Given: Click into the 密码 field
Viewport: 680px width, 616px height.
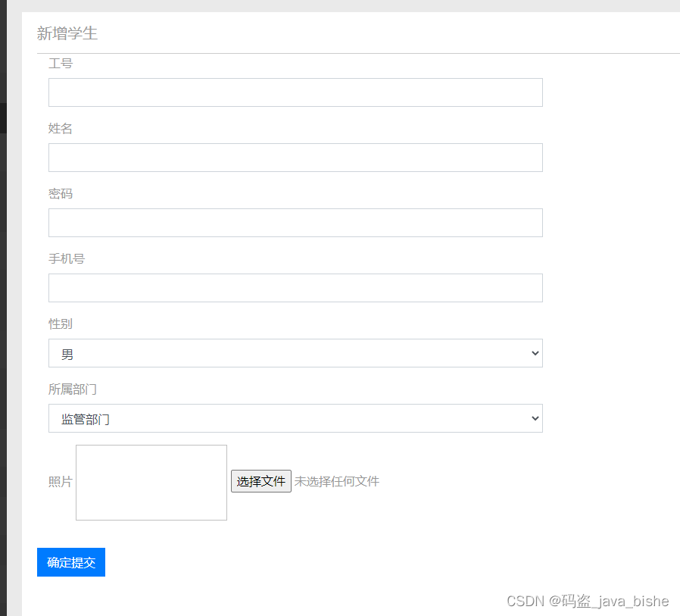Looking at the screenshot, I should pyautogui.click(x=295, y=223).
